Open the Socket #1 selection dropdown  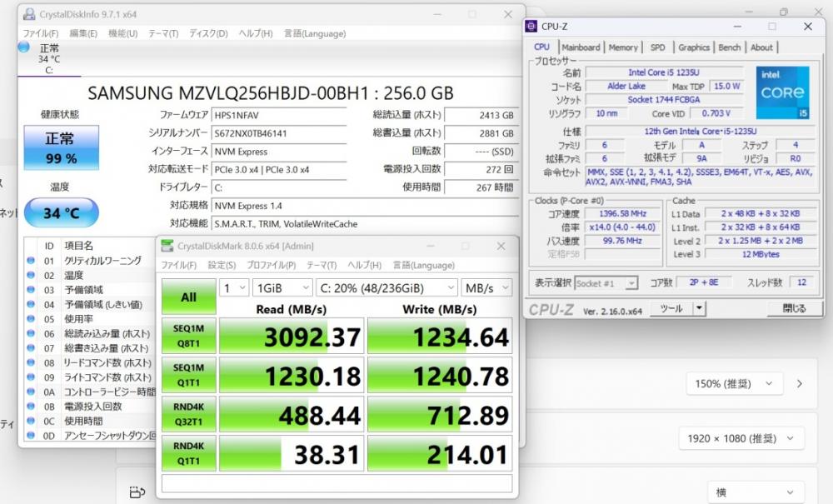click(x=606, y=283)
